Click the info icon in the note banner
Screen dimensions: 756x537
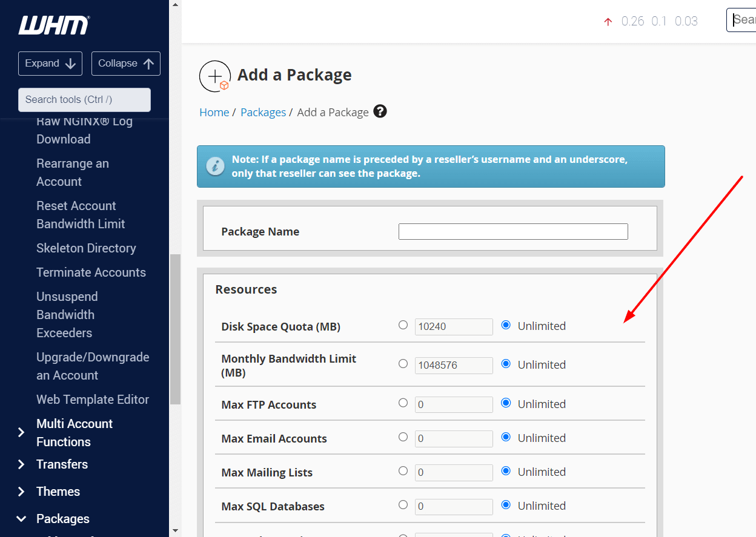pyautogui.click(x=215, y=166)
